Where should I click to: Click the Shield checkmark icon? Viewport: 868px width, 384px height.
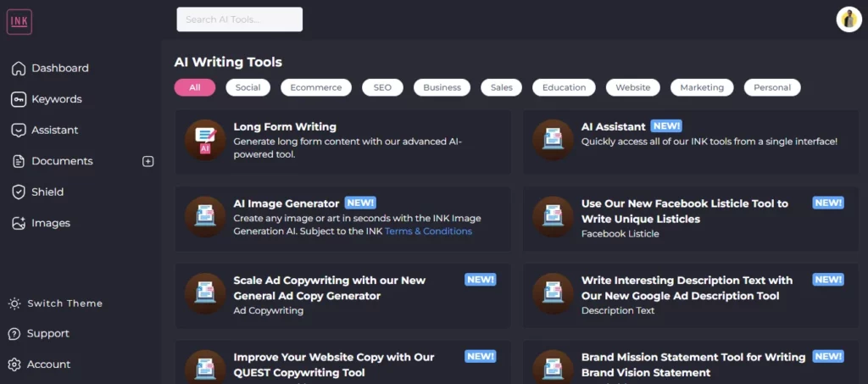[x=19, y=192]
